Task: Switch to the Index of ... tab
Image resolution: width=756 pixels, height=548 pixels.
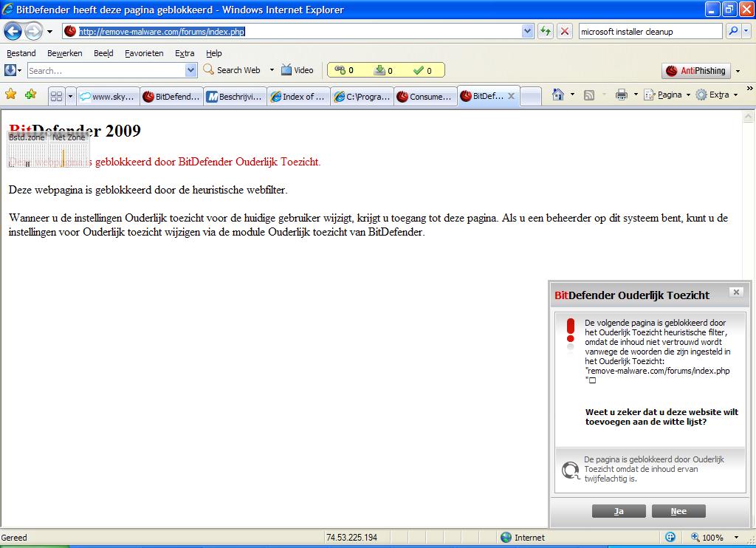Action: click(x=298, y=97)
